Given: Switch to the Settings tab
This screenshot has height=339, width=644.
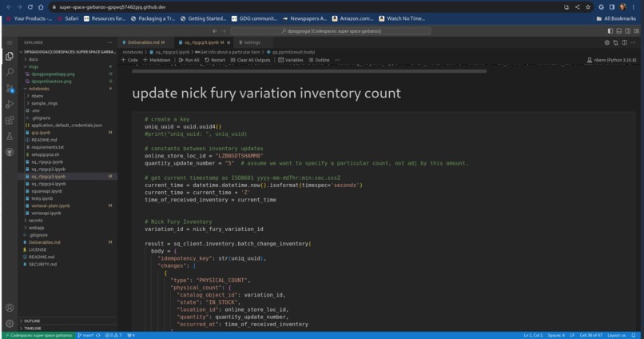Looking at the screenshot, I should pos(250,42).
